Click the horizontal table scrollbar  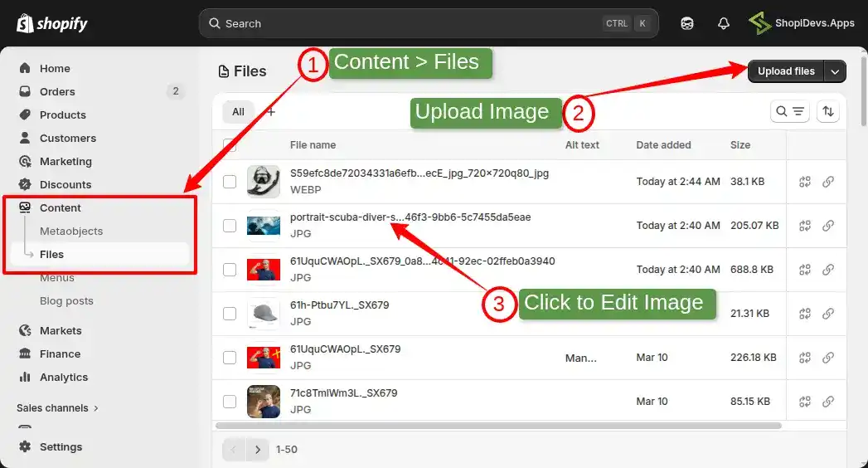point(498,426)
